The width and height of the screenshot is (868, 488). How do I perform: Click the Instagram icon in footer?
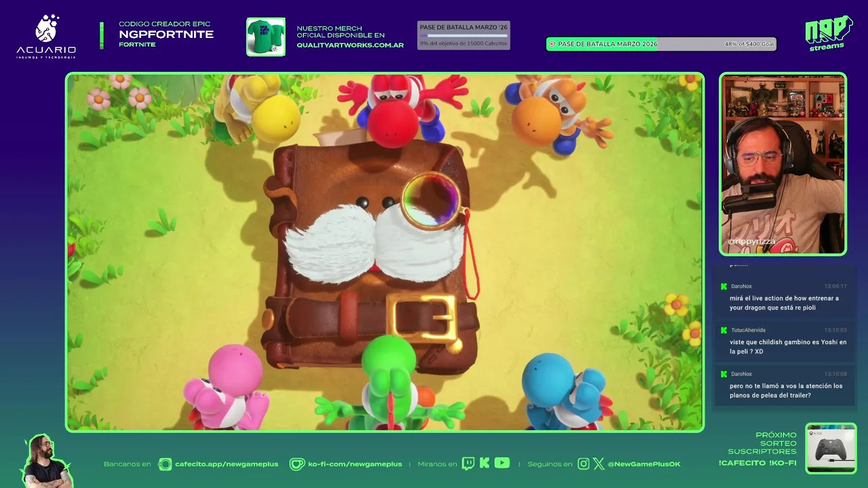point(584,464)
